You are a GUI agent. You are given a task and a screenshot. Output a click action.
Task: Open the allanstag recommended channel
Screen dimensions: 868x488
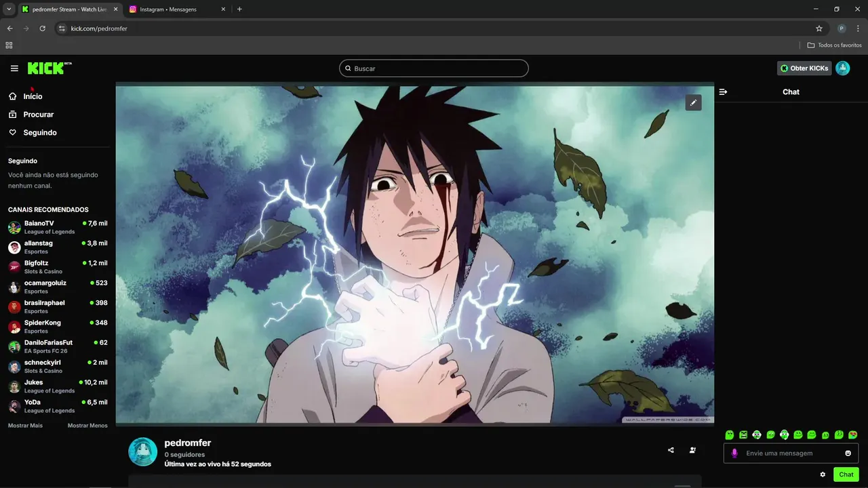[58, 247]
